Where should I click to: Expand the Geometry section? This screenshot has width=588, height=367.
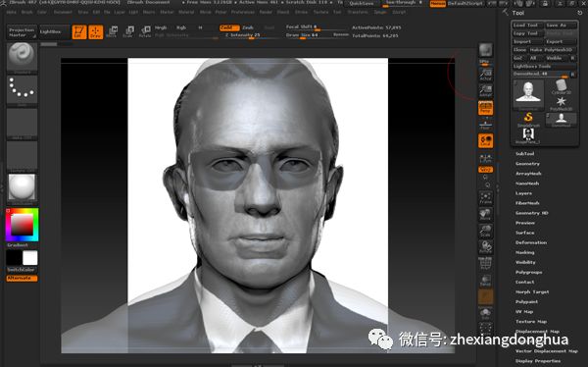[x=527, y=164]
